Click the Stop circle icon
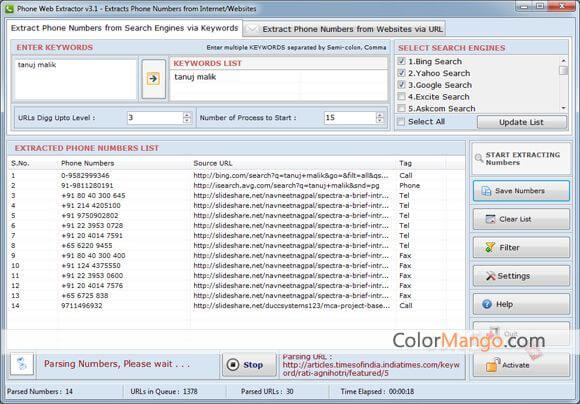Screen dimensions: 580x404 tap(233, 365)
